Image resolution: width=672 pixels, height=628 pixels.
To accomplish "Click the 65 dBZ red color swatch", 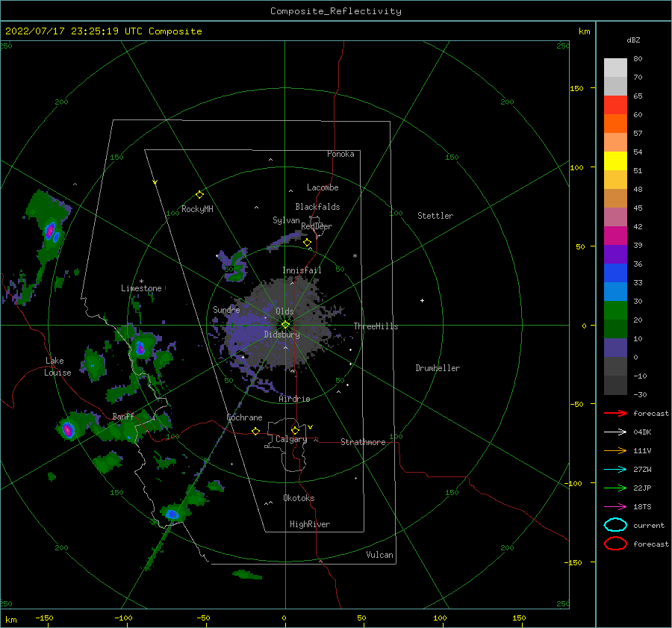I will [x=615, y=105].
